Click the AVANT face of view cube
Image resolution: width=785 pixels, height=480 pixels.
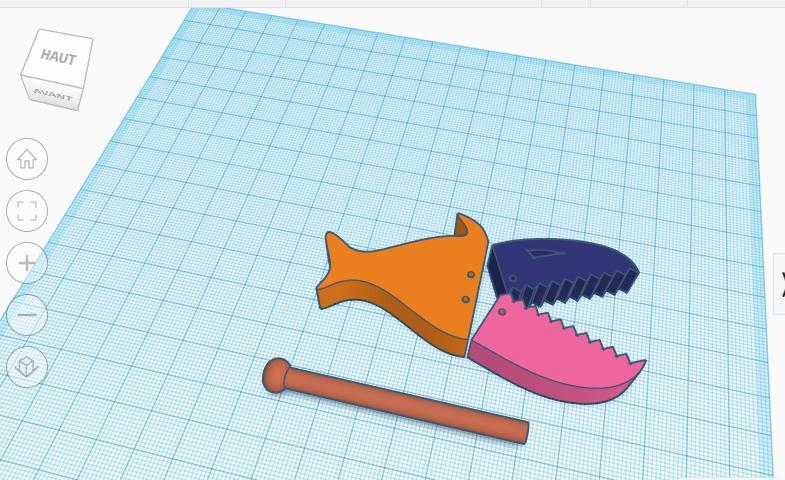[53, 94]
